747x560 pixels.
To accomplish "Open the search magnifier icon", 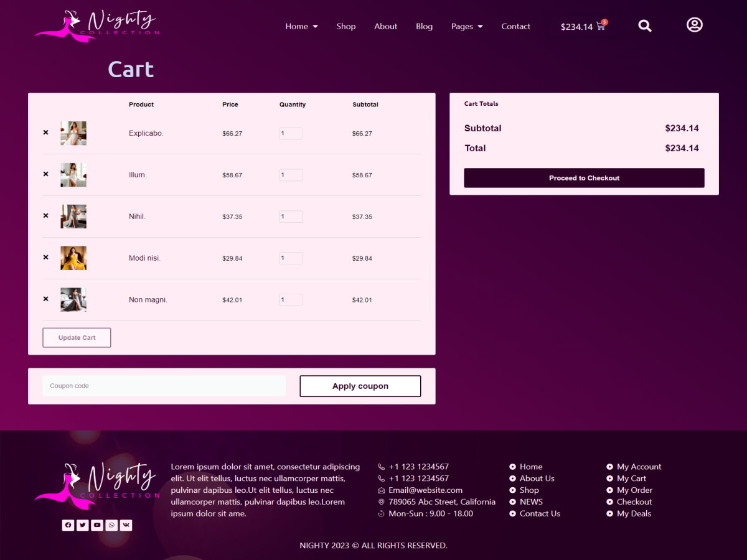I will click(x=645, y=26).
